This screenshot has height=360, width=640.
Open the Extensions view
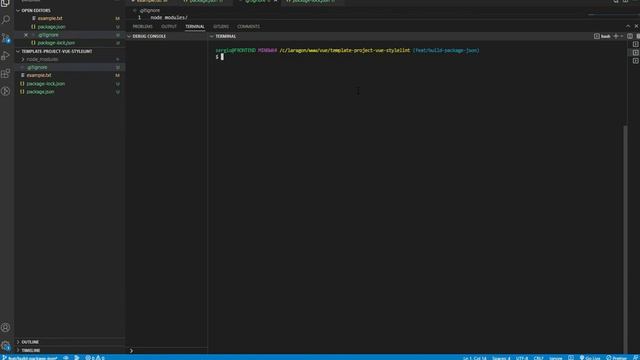[x=6, y=73]
